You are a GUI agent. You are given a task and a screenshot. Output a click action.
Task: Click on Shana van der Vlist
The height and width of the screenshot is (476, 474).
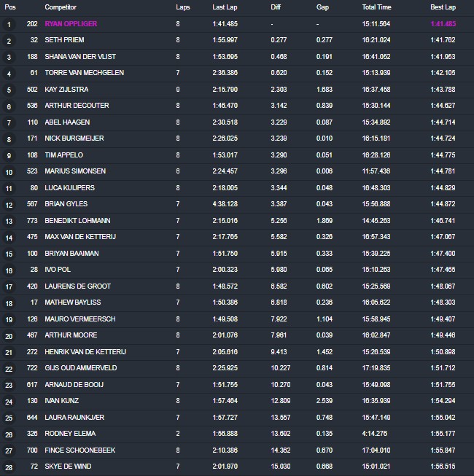click(x=80, y=57)
